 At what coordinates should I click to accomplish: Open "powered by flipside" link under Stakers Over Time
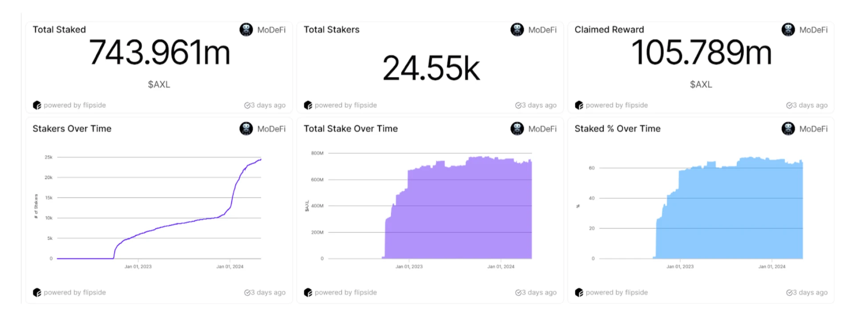[x=74, y=293]
